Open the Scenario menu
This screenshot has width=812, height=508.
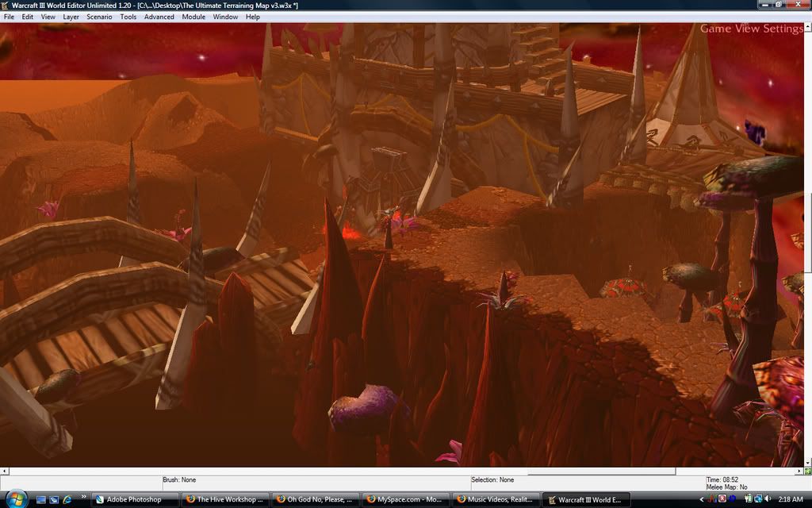pyautogui.click(x=99, y=17)
